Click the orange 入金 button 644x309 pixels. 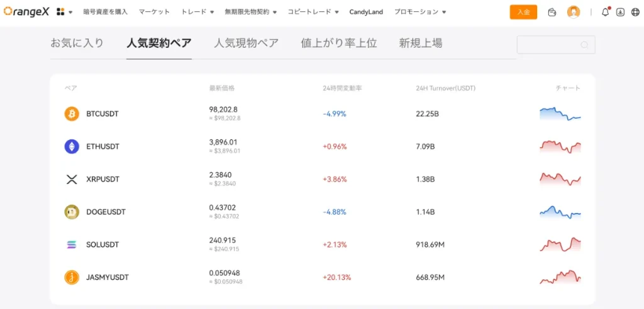click(523, 12)
